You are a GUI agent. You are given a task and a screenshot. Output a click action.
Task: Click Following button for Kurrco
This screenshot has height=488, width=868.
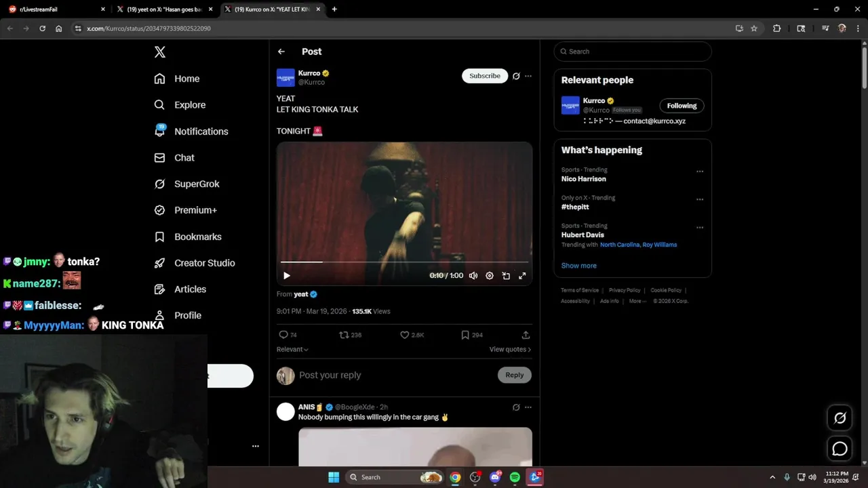(682, 106)
